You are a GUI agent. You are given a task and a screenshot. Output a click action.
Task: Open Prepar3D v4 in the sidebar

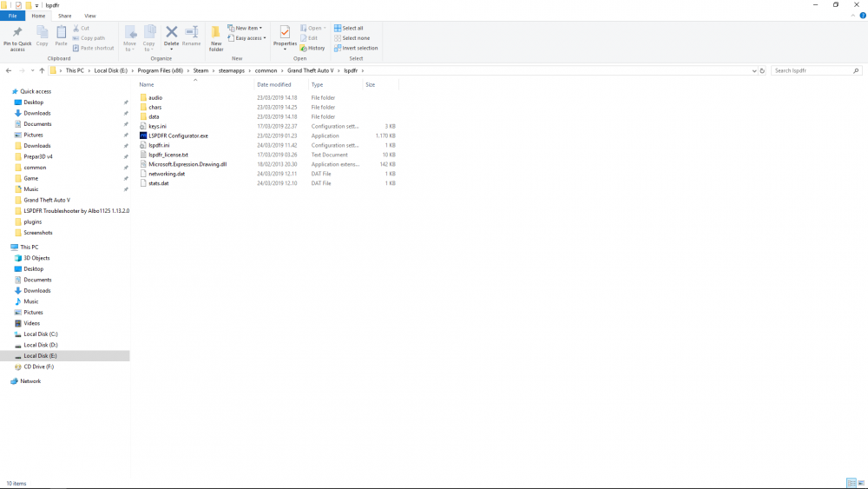click(37, 156)
